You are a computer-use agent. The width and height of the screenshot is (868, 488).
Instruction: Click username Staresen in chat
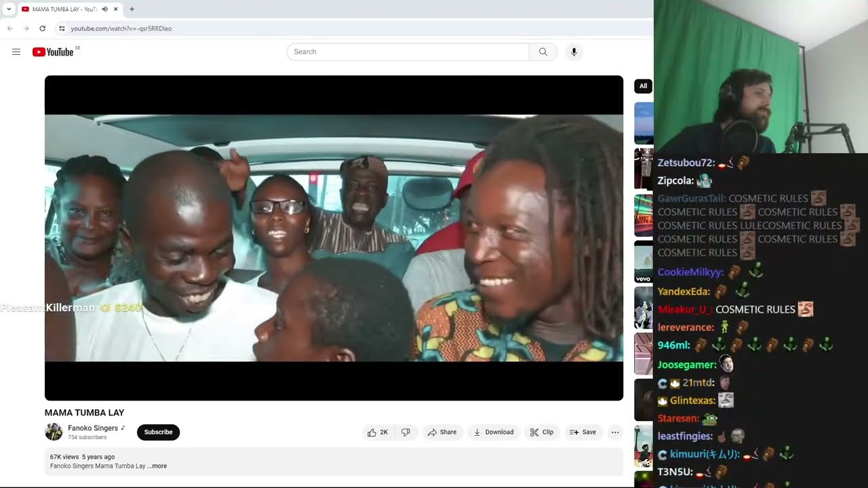tap(678, 419)
